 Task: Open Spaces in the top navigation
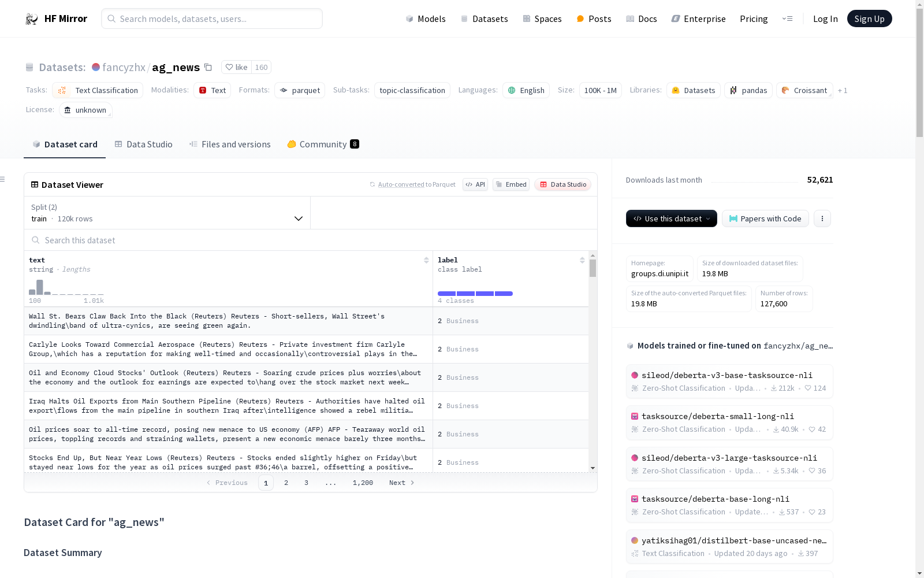coord(542,19)
